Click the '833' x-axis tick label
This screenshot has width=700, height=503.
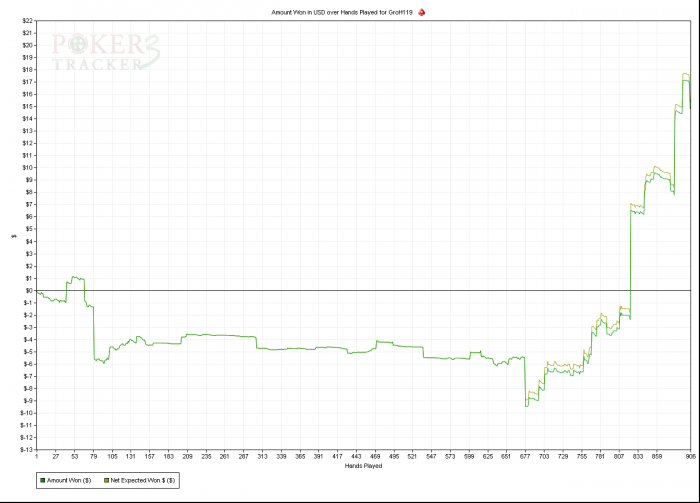pos(638,457)
